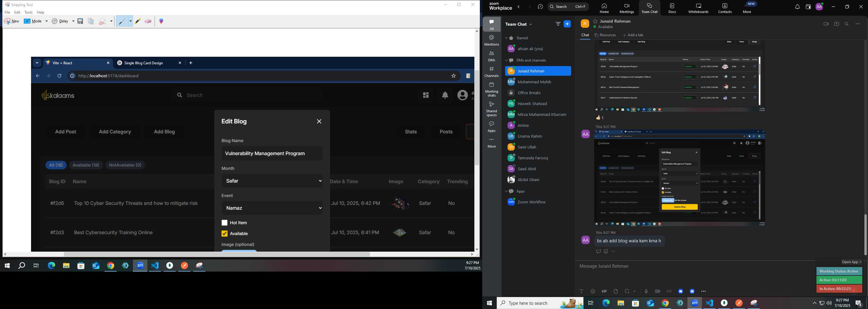Open the Delay dropdown arrow
Screen dimensions: 868x309
pos(73,21)
